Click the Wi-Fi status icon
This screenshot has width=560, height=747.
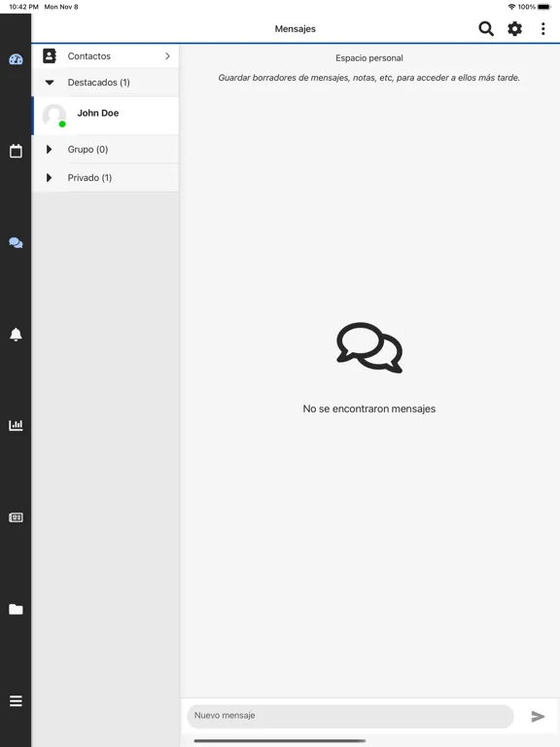pos(512,7)
